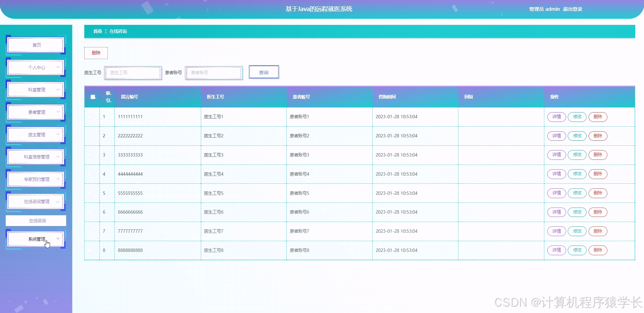Tick checkbox for row 6666666666
This screenshot has width=644, height=313.
click(x=90, y=212)
